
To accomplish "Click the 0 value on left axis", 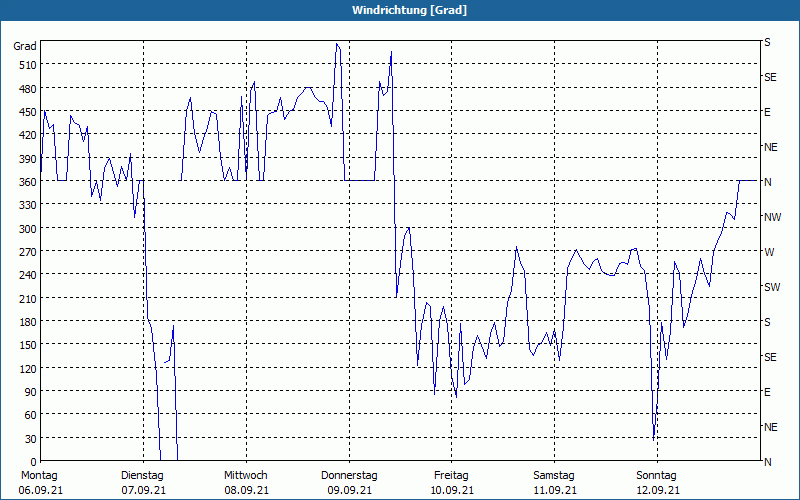I will pyautogui.click(x=34, y=462).
